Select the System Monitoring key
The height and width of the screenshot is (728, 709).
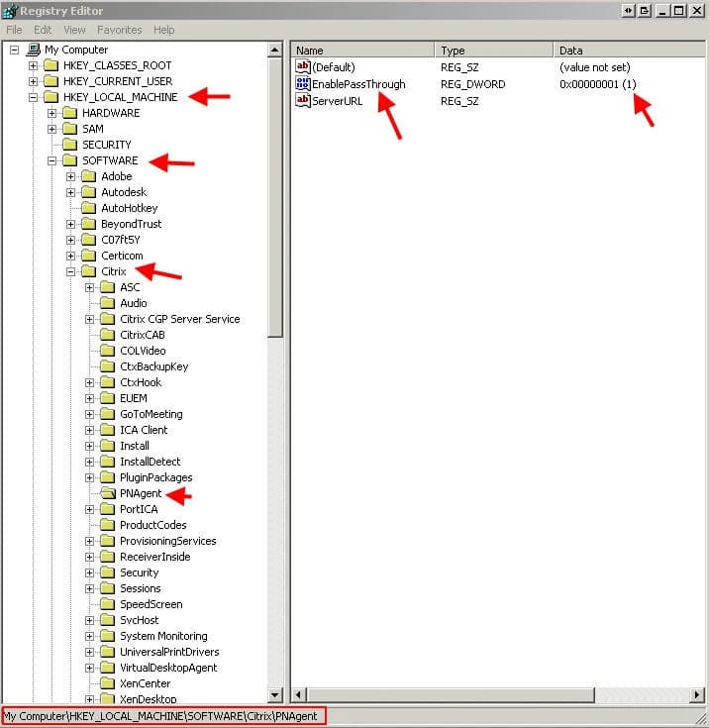click(x=163, y=636)
